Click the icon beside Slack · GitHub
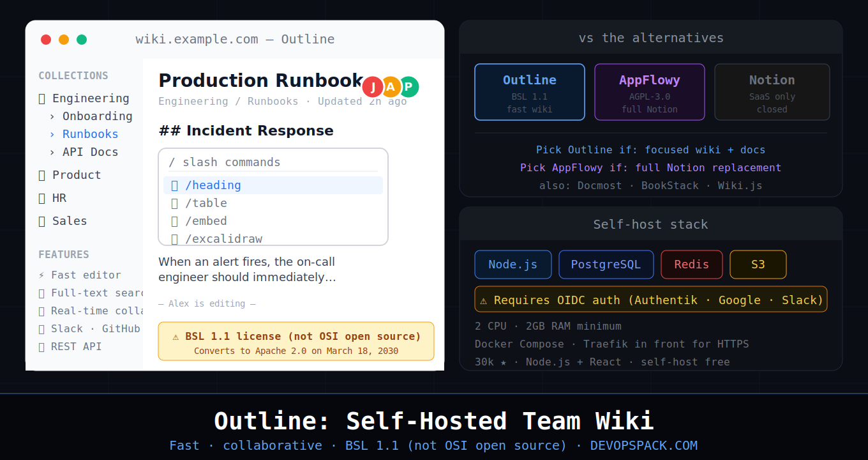Screen dimensions: 868x460 (41, 329)
